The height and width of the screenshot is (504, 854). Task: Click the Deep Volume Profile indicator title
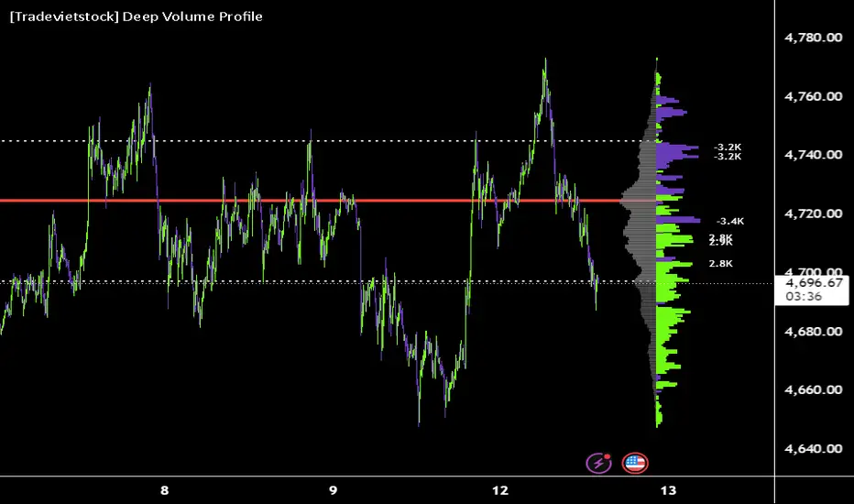[137, 16]
